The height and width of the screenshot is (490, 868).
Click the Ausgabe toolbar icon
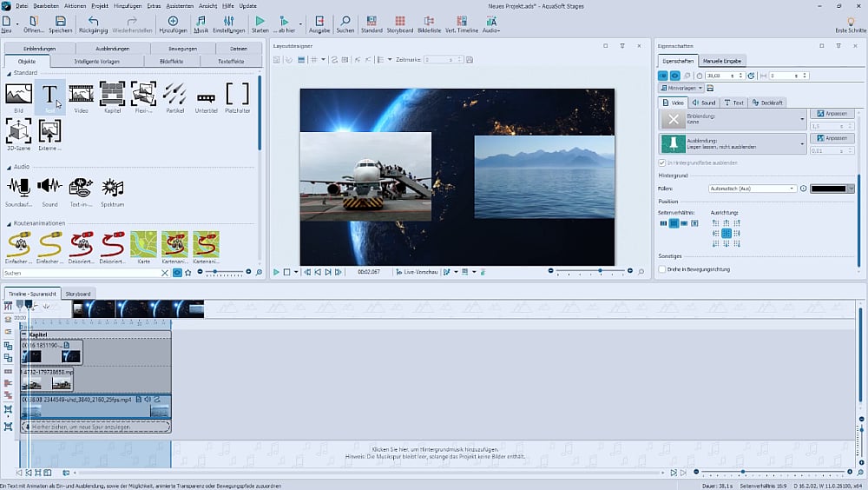pos(319,23)
